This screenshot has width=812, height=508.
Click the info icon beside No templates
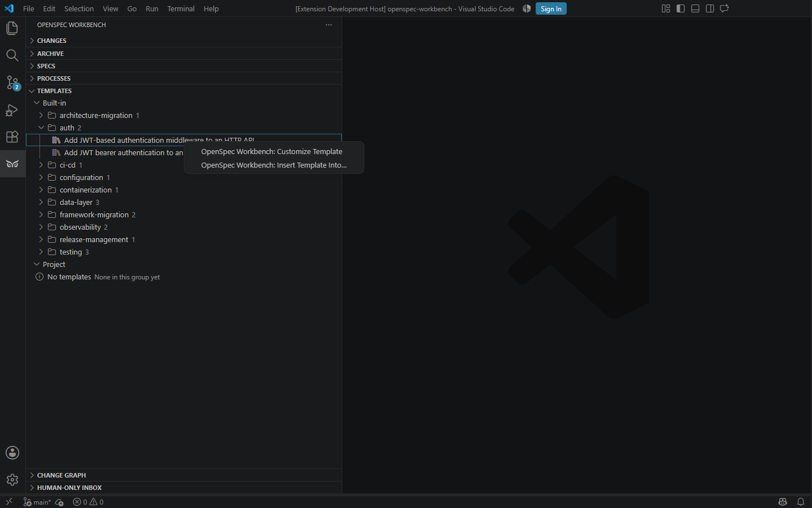pyautogui.click(x=39, y=277)
